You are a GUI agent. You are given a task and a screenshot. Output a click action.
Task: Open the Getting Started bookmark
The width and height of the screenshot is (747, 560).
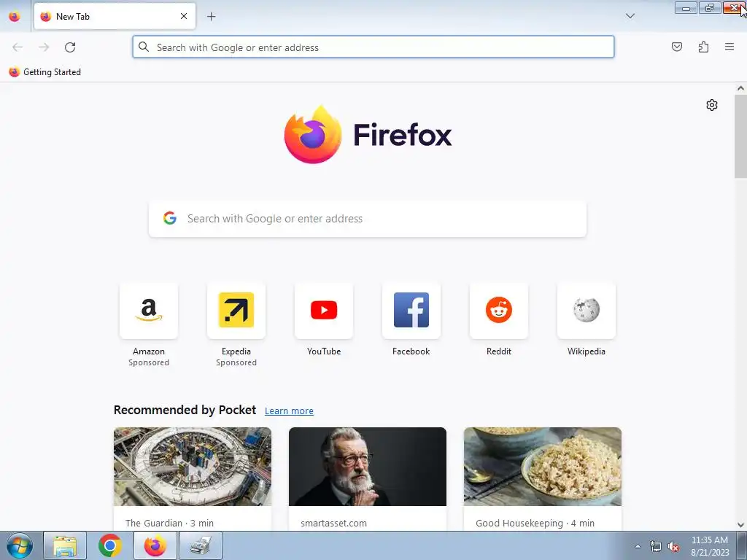pos(44,72)
